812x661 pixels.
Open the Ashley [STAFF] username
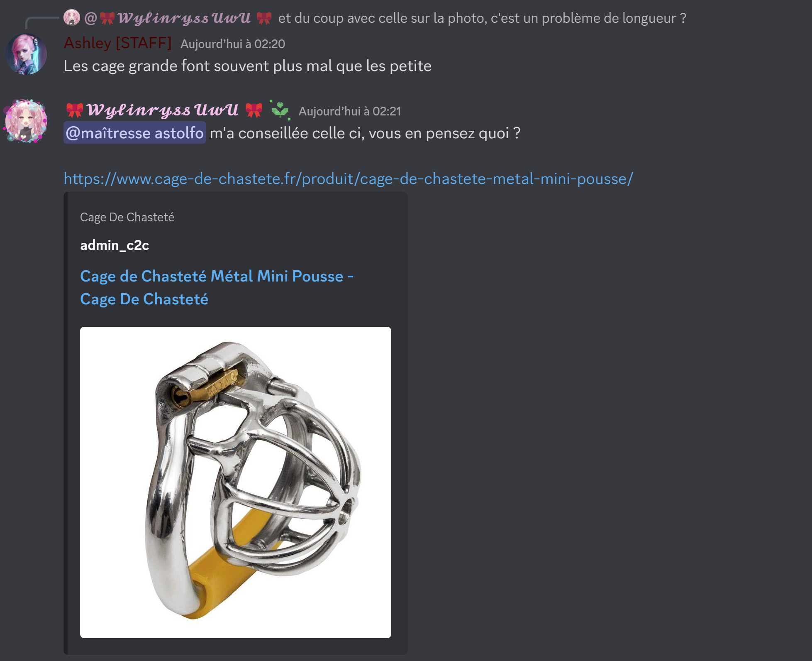[x=118, y=43]
